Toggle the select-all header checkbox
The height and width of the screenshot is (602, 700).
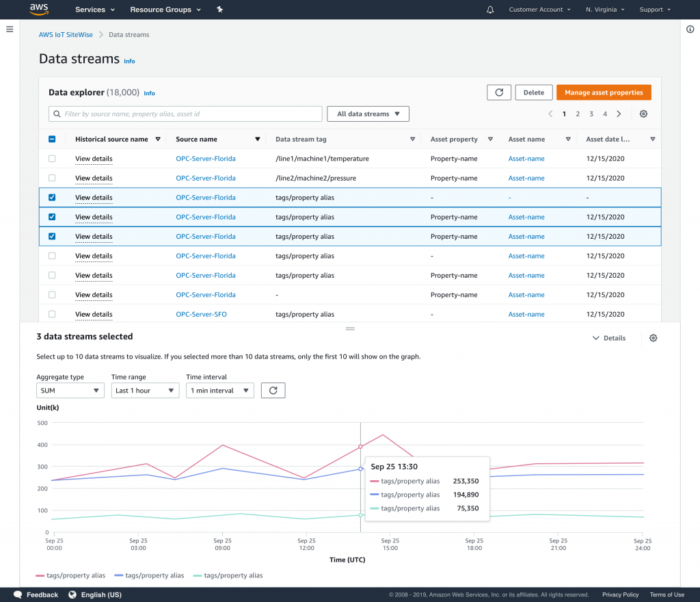pos(53,139)
